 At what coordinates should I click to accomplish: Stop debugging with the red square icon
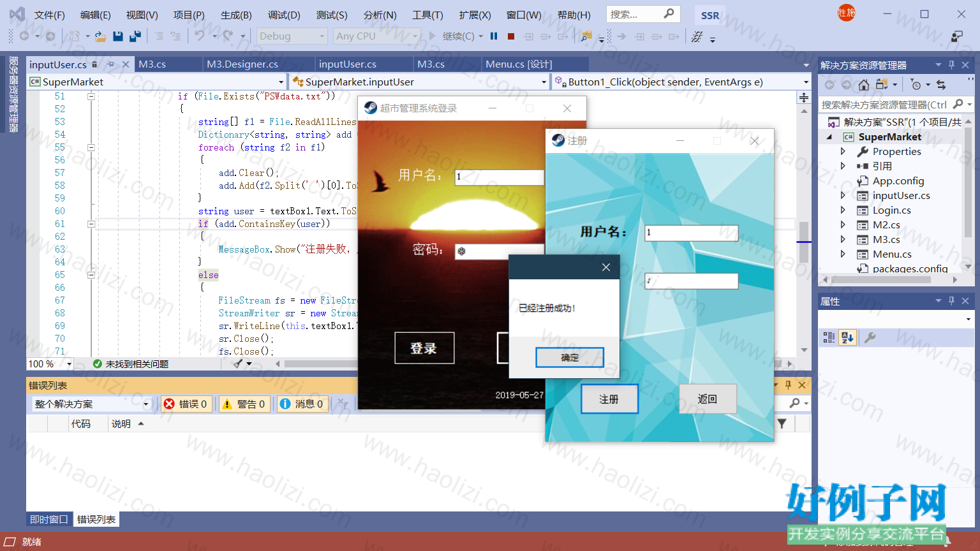point(511,36)
